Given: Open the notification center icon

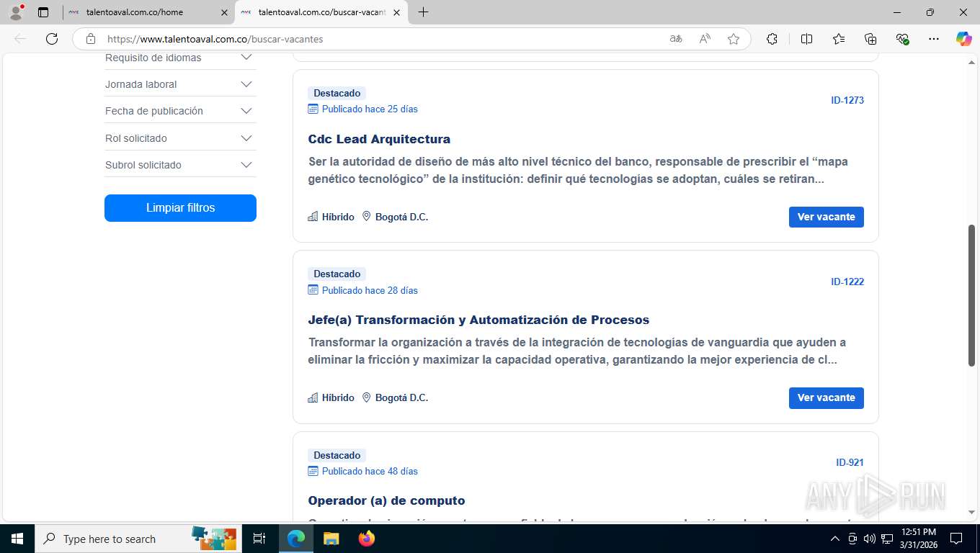Looking at the screenshot, I should [x=956, y=539].
